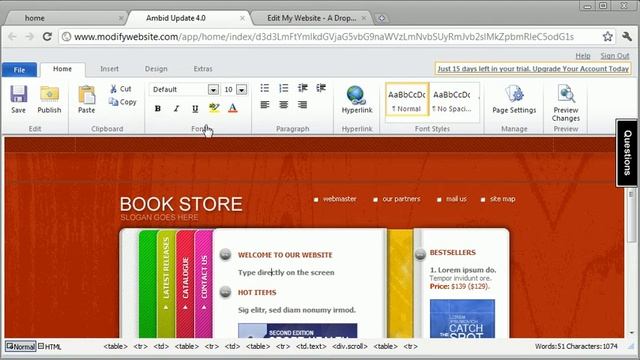
Task: Open the browser wrench menu
Action: point(627,37)
